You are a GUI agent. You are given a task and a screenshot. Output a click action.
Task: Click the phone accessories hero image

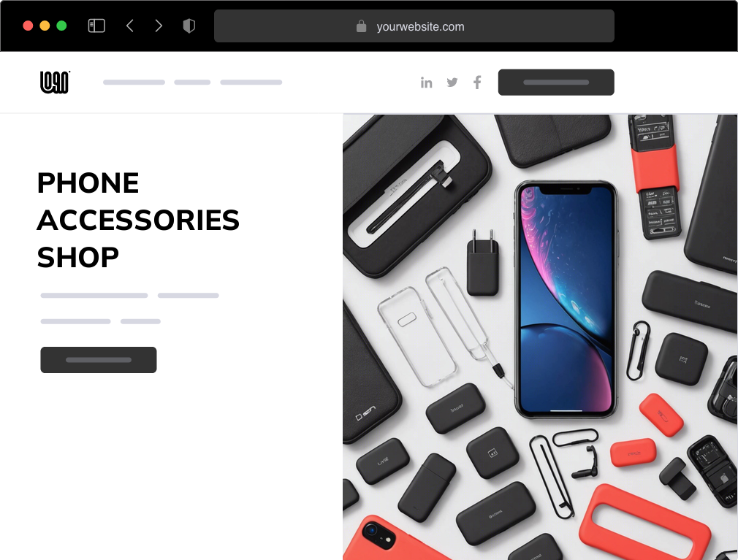(540, 337)
